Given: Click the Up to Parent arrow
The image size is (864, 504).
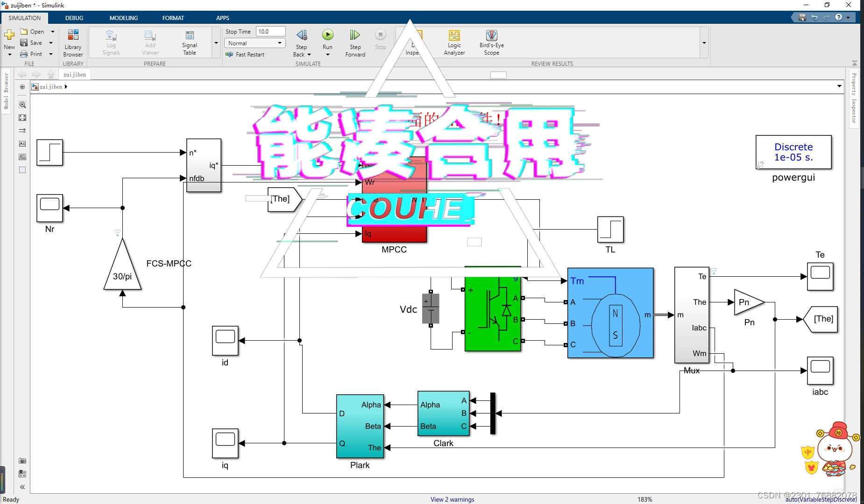Looking at the screenshot, I should [51, 74].
